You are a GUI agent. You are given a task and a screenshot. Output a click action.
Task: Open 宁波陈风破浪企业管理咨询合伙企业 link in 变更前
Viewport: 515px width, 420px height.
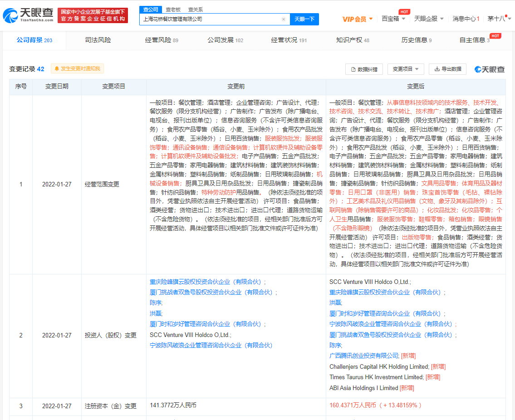[211, 346]
